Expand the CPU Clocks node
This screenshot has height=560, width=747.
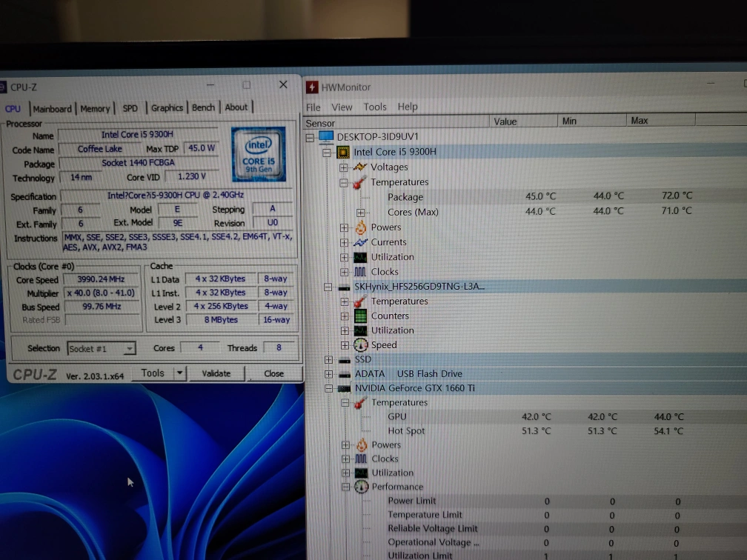tap(344, 272)
